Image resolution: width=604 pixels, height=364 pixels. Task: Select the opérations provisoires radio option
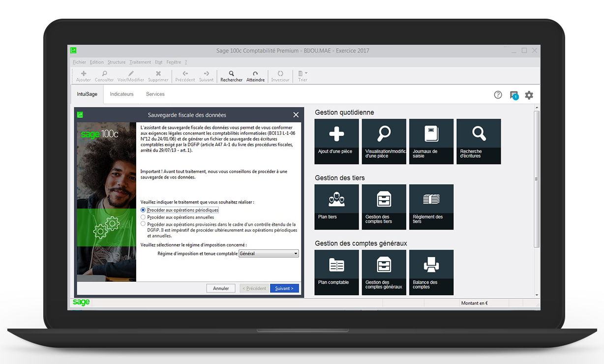(143, 224)
